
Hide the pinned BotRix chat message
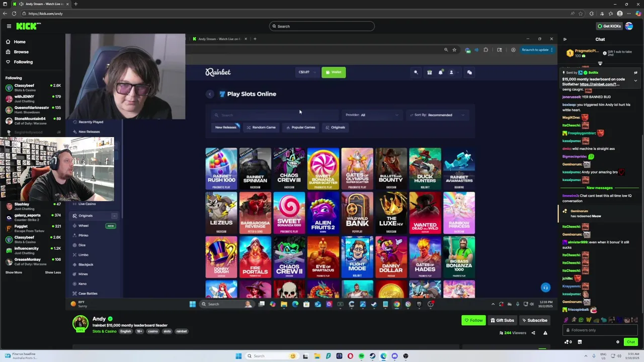pos(635,72)
